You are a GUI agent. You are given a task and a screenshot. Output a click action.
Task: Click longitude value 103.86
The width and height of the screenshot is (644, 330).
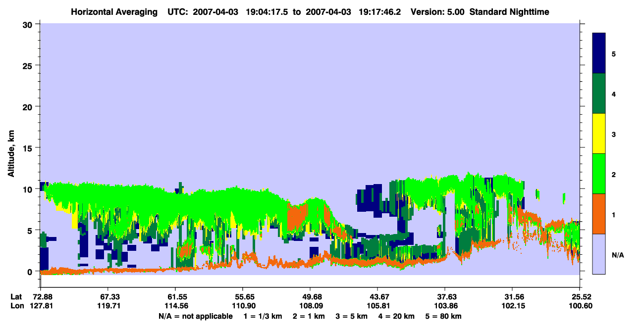coord(445,306)
